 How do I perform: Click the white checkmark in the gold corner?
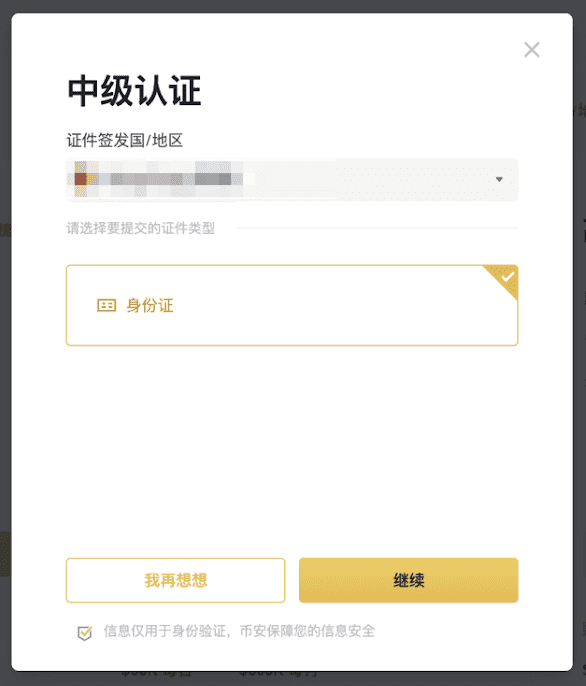(508, 276)
